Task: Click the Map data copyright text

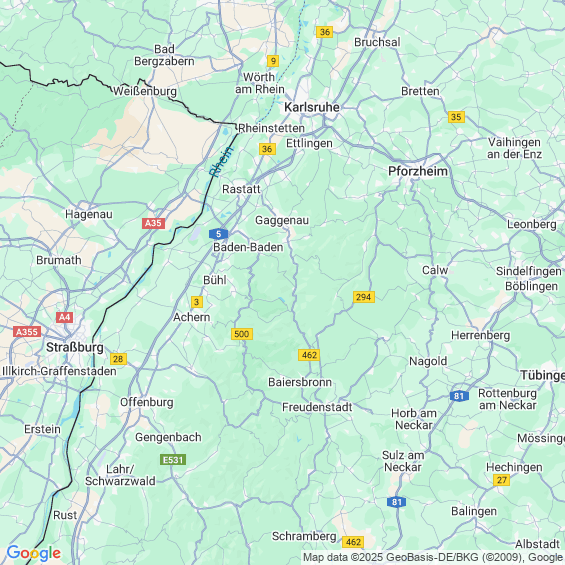Action: (x=433, y=557)
